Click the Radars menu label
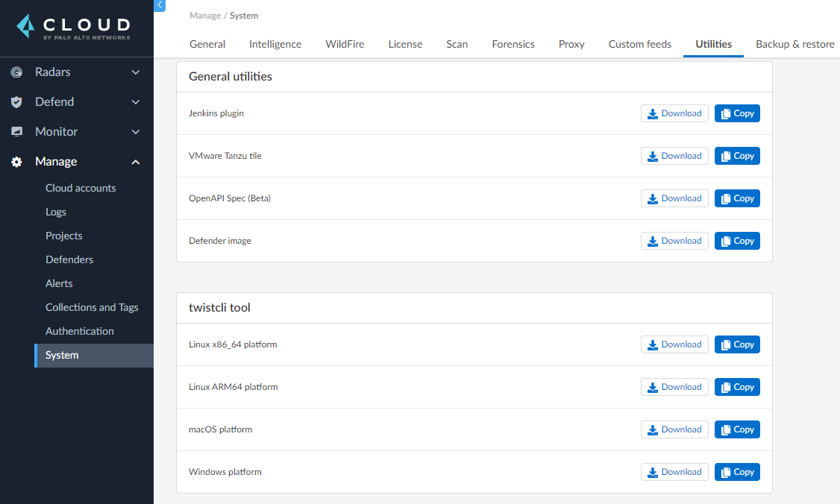This screenshot has height=504, width=840. coord(52,72)
